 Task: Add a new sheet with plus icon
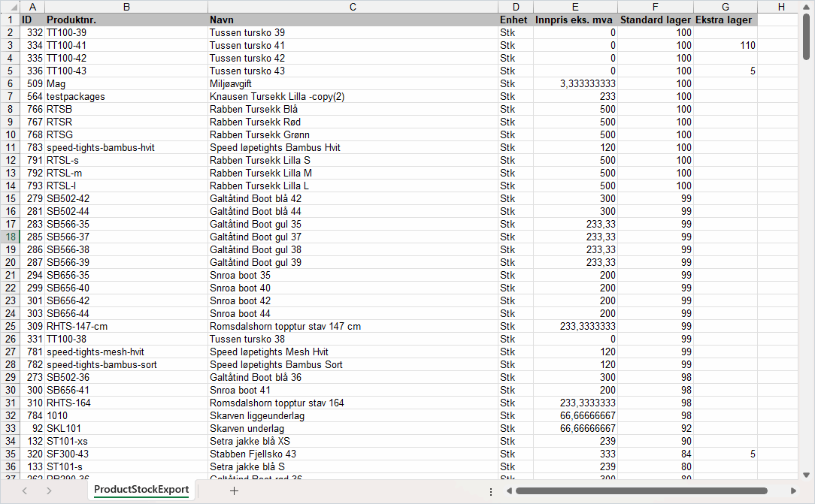pyautogui.click(x=234, y=490)
